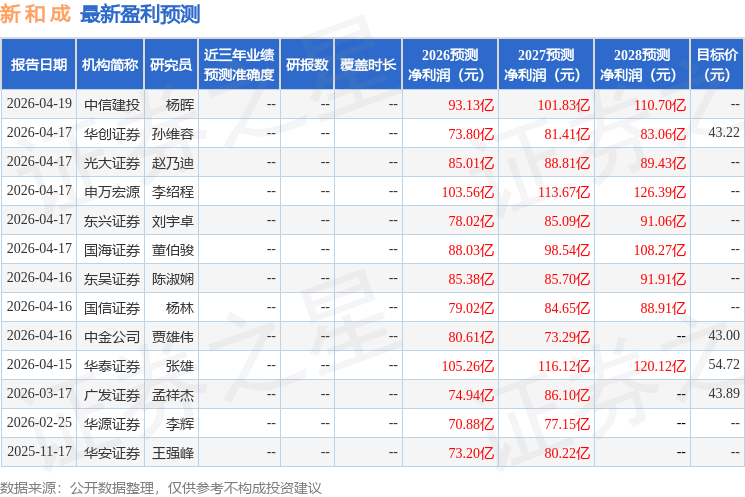Viewport: 745px width, 497px height.
Task: Click analyst name 杨晖
Action: pos(180,105)
